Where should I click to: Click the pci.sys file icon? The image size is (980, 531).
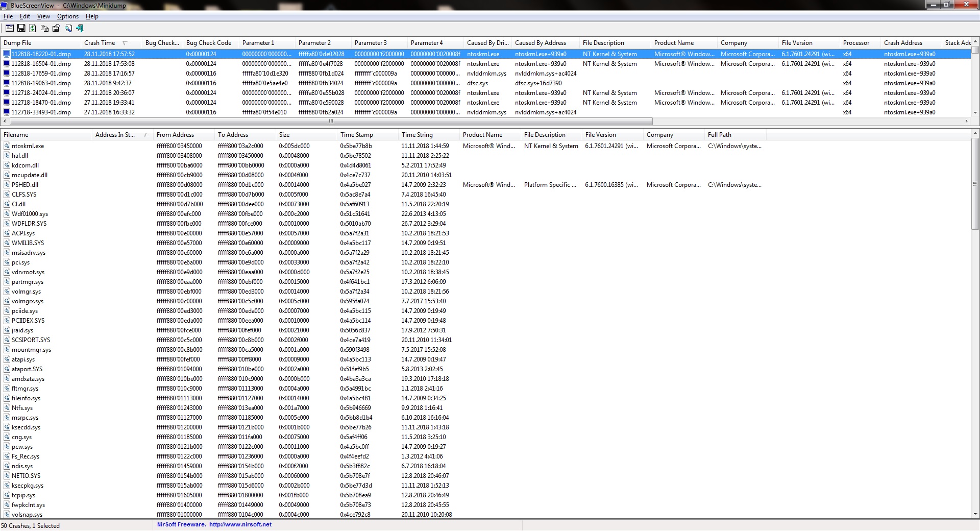pyautogui.click(x=7, y=262)
